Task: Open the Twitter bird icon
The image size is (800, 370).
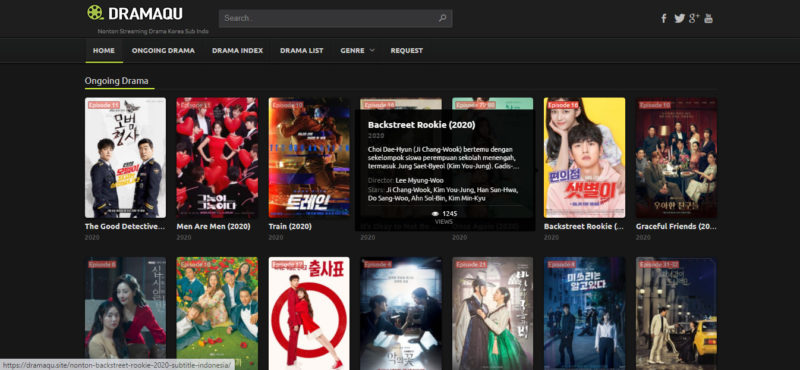Action: click(x=679, y=18)
